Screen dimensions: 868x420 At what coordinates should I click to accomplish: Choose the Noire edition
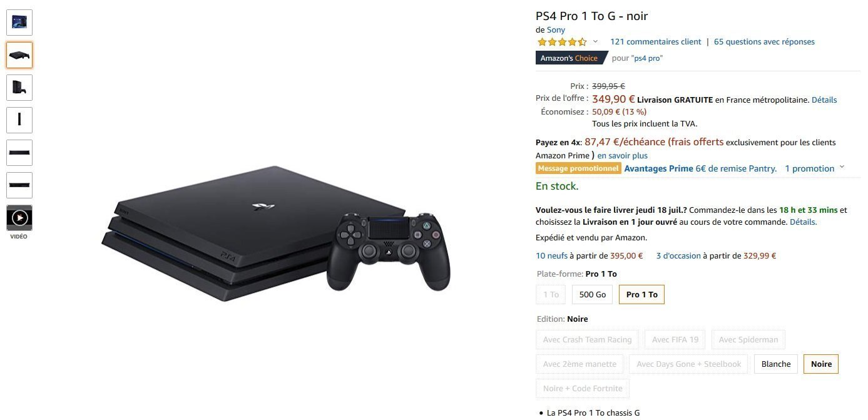point(821,364)
